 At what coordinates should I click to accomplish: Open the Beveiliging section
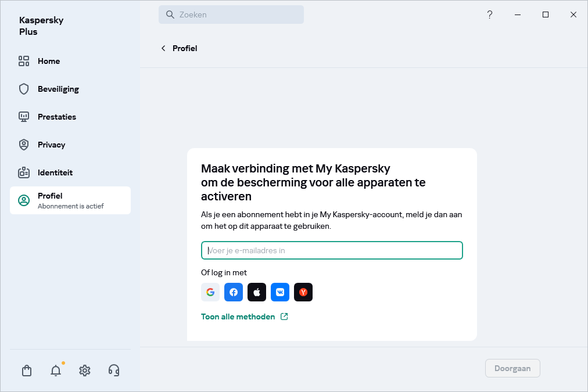coord(58,89)
